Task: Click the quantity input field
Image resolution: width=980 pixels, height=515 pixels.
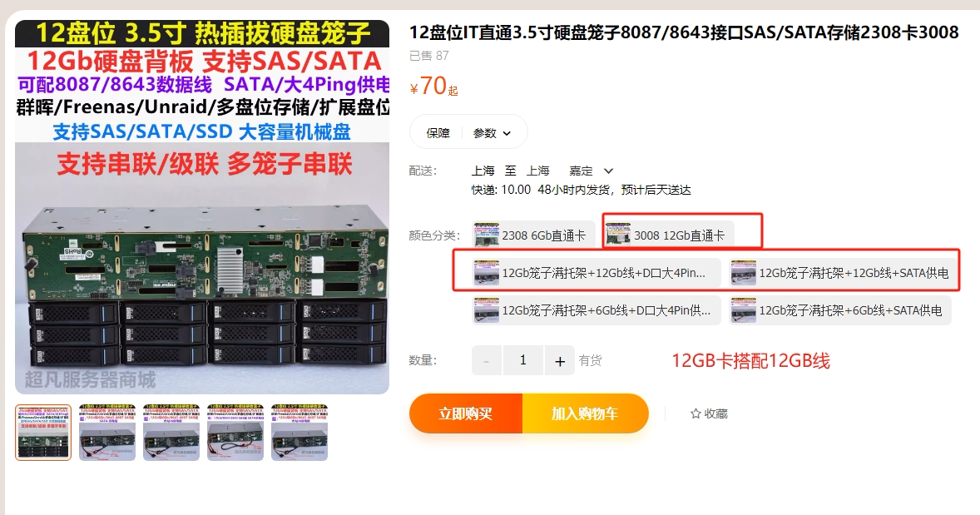Action: coord(523,360)
